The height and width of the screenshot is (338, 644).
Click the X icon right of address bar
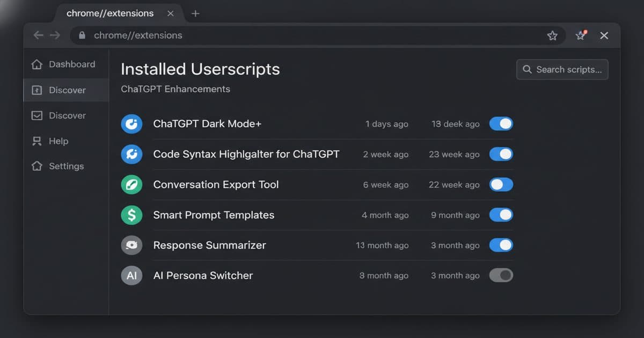604,35
